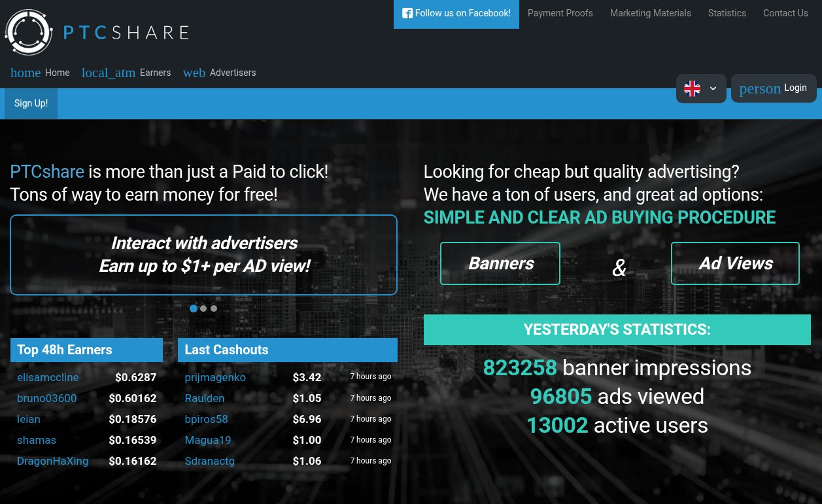Select the first carousel dot
The width and height of the screenshot is (822, 504).
(x=194, y=309)
